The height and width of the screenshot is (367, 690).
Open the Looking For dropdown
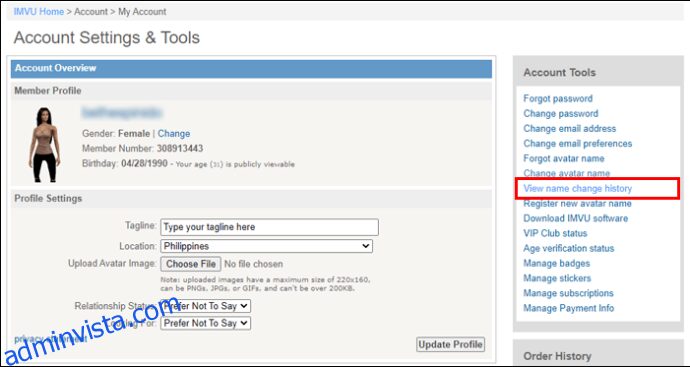pos(206,323)
